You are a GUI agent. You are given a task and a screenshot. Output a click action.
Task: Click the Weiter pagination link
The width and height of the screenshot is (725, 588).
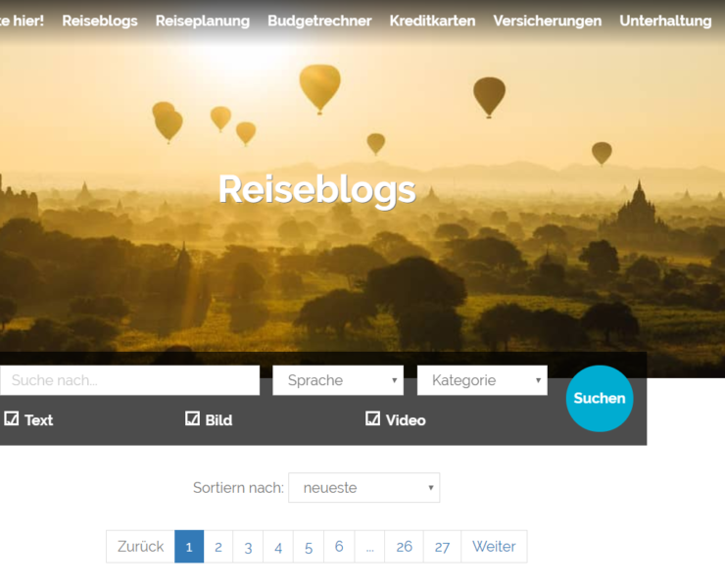point(494,547)
